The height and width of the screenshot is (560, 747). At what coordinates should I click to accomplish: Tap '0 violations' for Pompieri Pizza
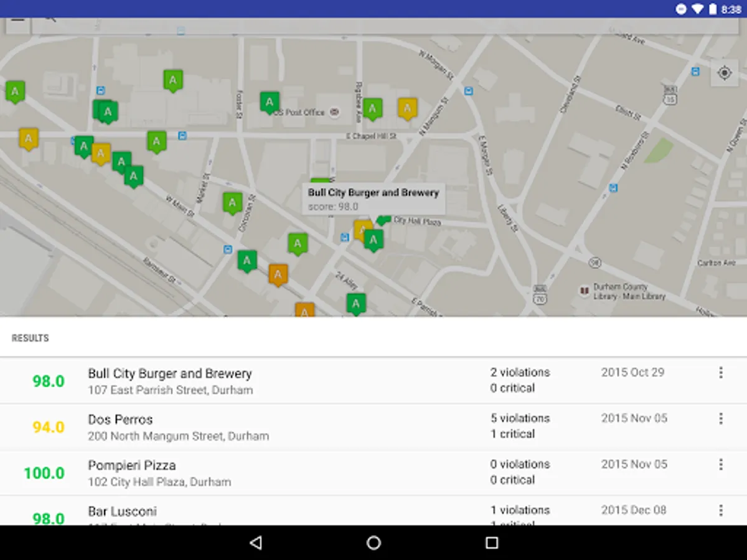(x=520, y=464)
